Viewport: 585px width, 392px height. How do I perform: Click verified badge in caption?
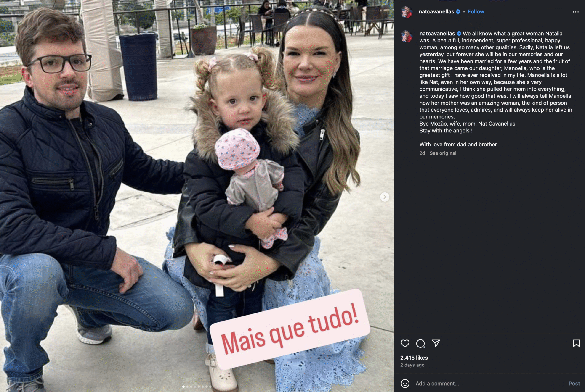pyautogui.click(x=459, y=34)
